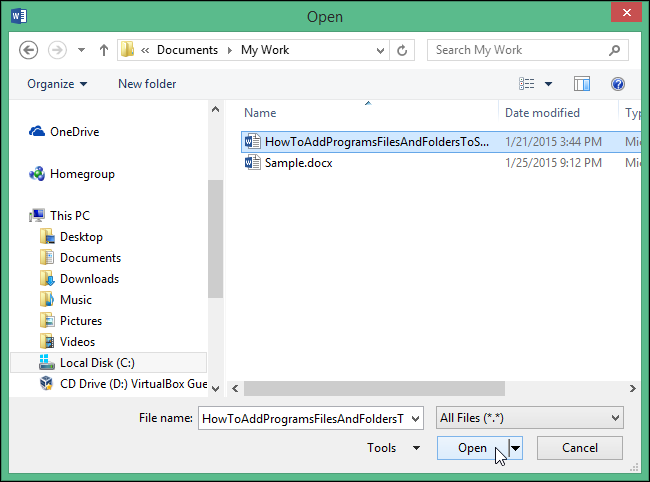Select CD Drive (D:) VirtualBox in sidebar
The height and width of the screenshot is (482, 650).
(x=133, y=384)
